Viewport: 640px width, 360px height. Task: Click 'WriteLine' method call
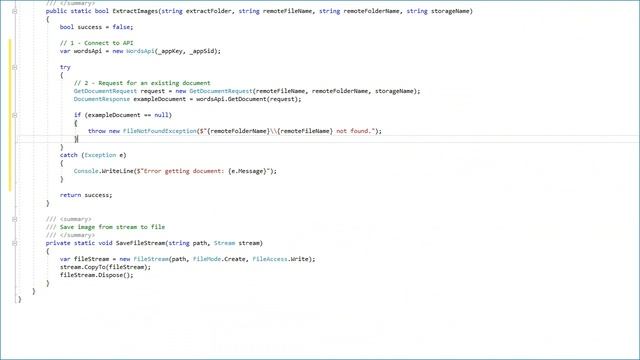[x=118, y=171]
